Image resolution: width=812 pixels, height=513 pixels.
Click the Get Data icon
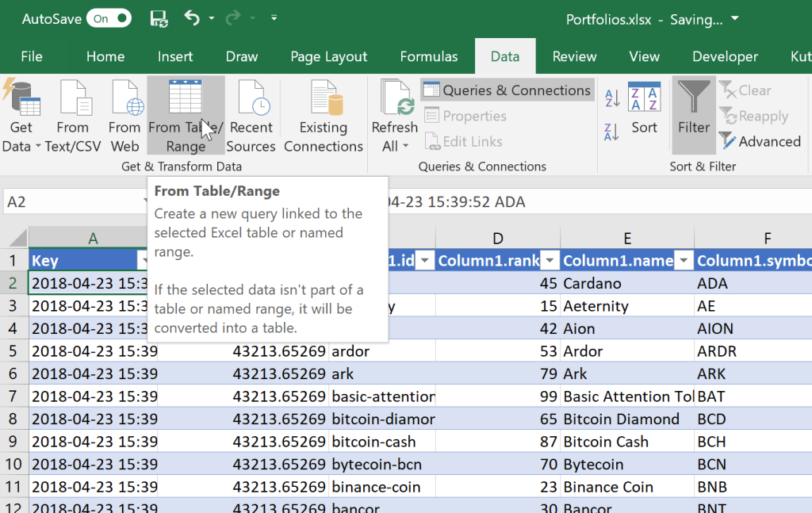(x=21, y=98)
